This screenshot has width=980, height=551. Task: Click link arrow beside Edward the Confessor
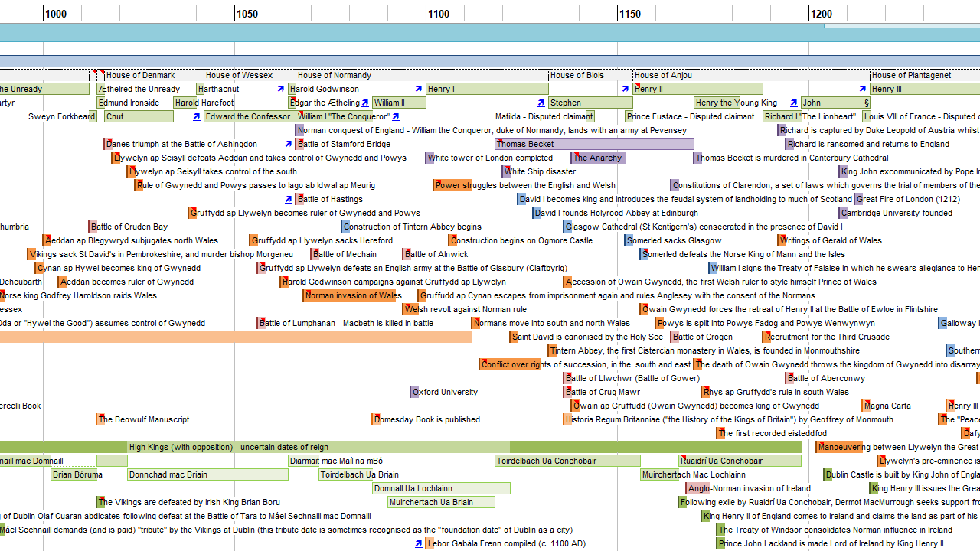coord(197,117)
